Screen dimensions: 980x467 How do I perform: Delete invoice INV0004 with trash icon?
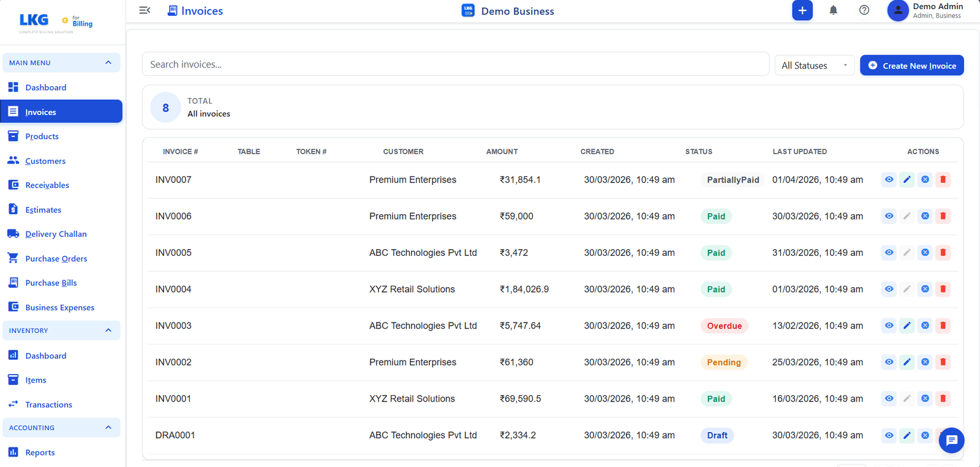[943, 289]
